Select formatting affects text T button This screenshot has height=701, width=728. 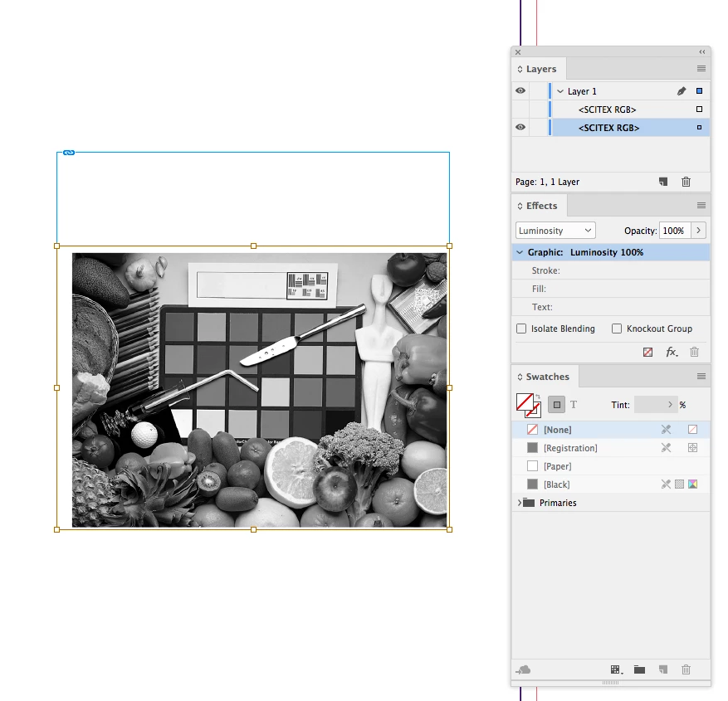tap(574, 405)
